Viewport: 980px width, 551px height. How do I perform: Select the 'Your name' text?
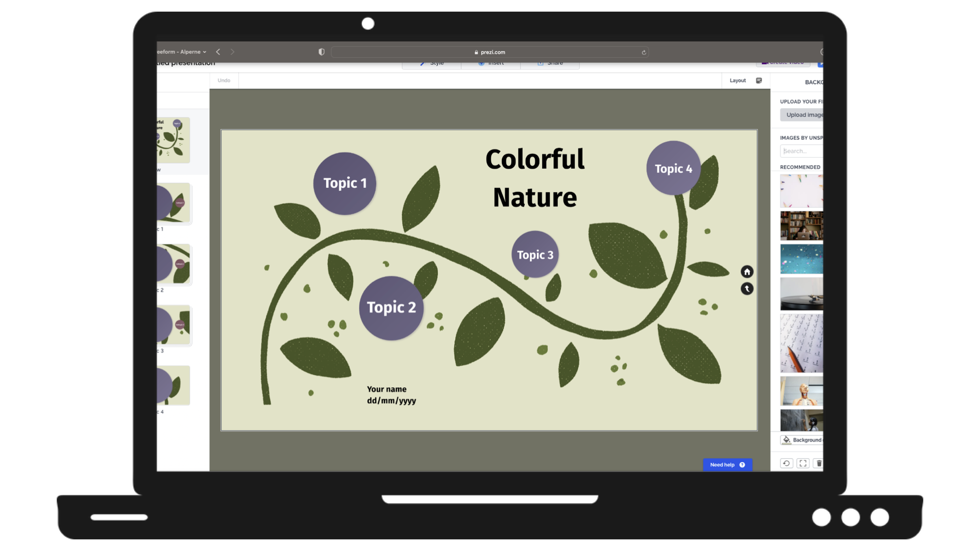coord(386,389)
